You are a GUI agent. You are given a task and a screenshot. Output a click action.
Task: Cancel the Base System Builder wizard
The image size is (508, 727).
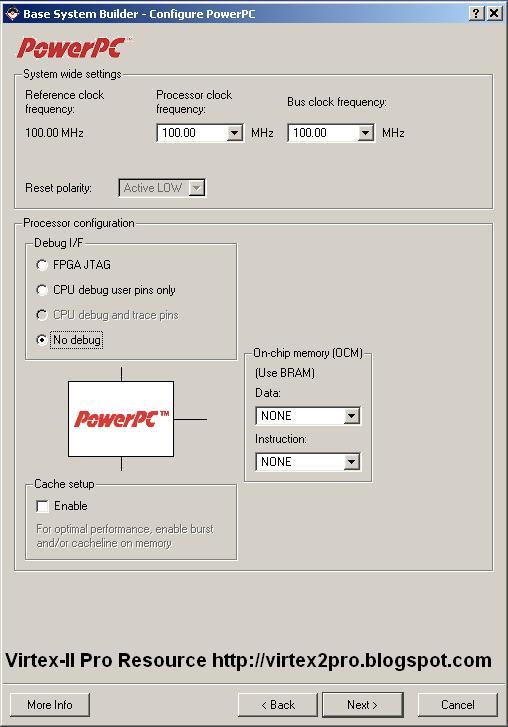tap(457, 705)
